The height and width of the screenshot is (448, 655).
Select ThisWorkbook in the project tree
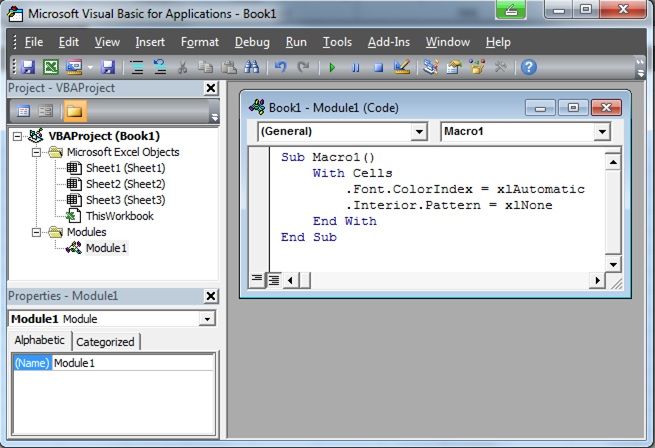[120, 216]
